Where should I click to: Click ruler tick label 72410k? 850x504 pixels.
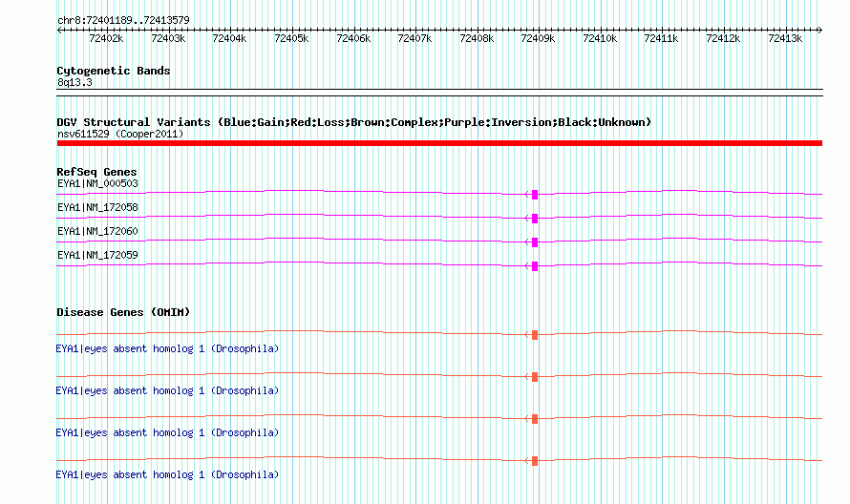(x=600, y=38)
